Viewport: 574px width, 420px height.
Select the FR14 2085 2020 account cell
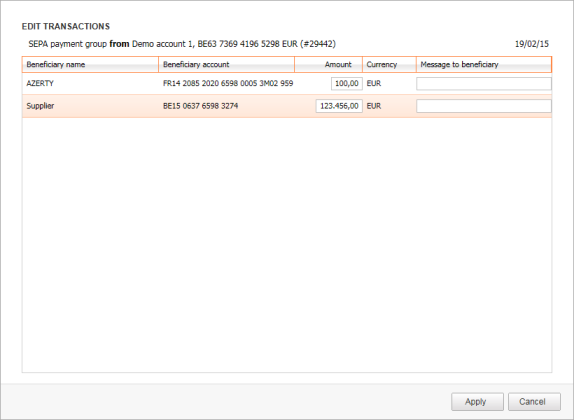pos(228,83)
